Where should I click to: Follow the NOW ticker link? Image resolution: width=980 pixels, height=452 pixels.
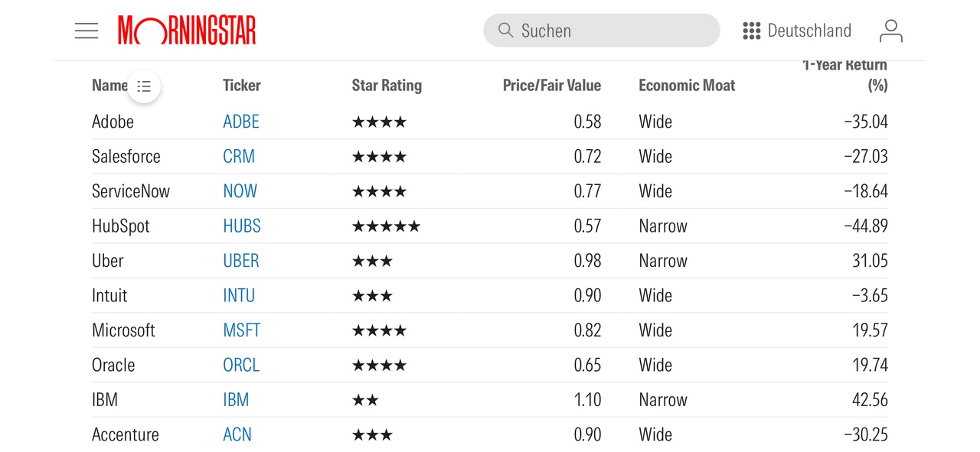(240, 191)
